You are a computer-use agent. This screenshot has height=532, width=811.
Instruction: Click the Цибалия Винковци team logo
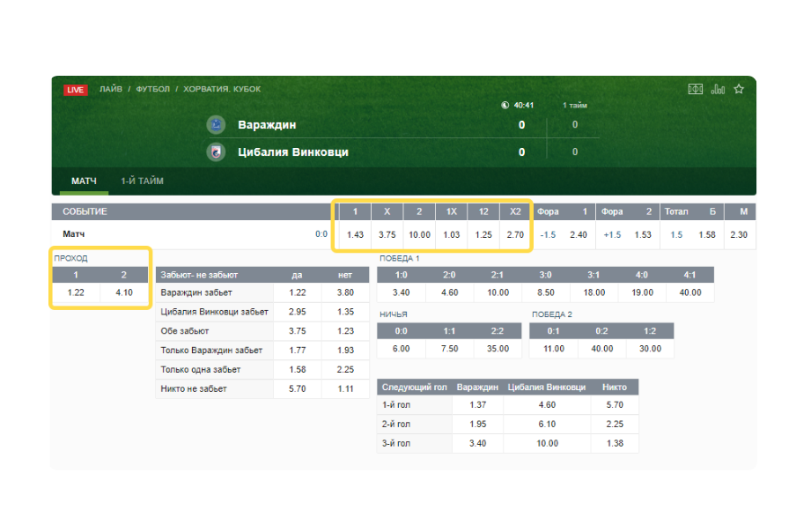click(x=217, y=152)
